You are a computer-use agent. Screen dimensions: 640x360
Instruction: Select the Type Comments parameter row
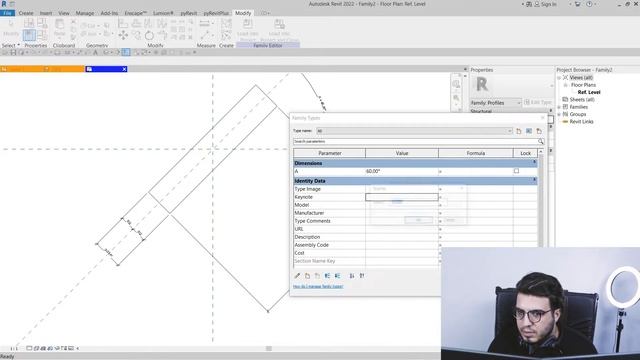[415, 221]
